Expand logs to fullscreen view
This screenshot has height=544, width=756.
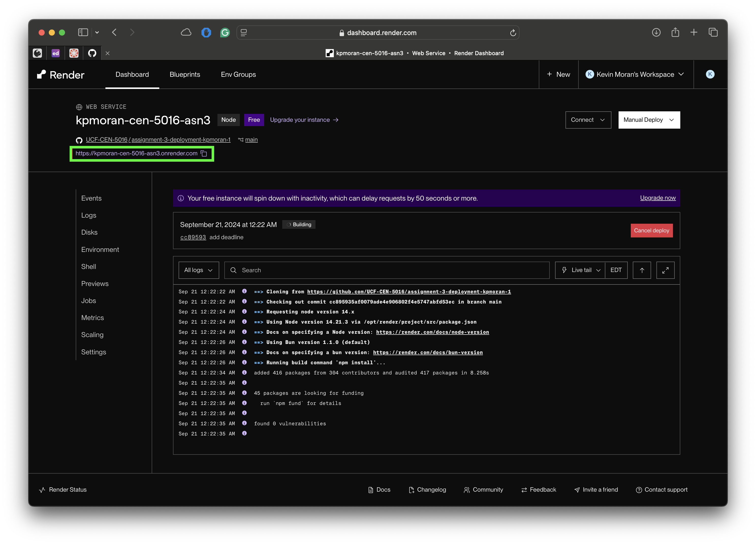pos(665,270)
